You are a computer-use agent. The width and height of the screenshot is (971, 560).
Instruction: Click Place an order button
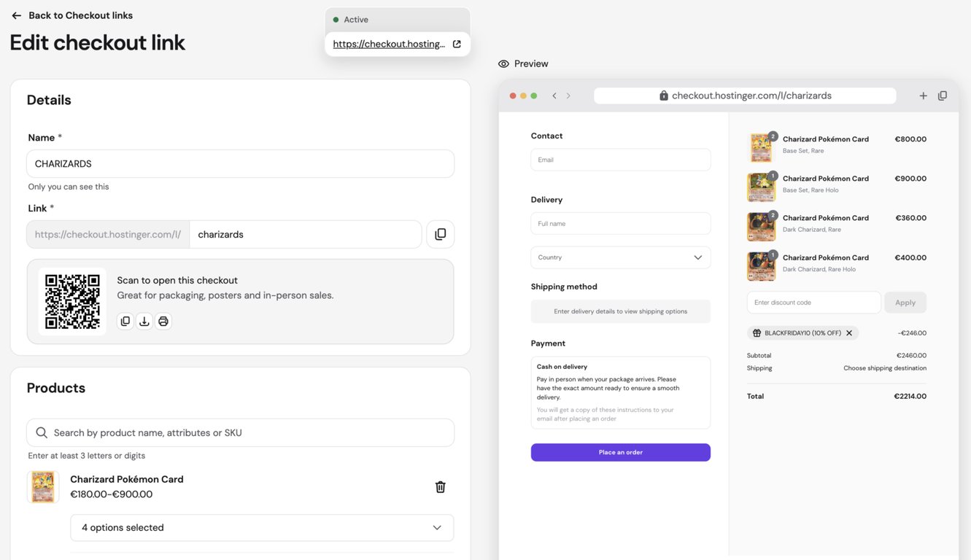pyautogui.click(x=621, y=452)
